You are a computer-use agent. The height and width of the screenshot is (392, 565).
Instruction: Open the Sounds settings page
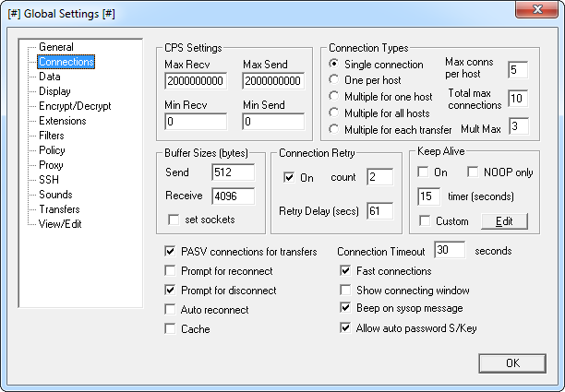[55, 195]
